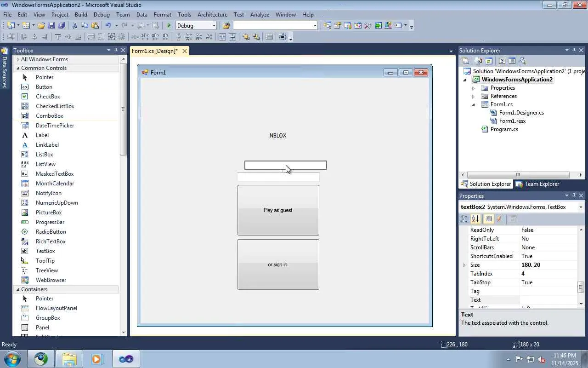The image size is (588, 368).
Task: Click the Windows Start orb
Action: point(12,359)
